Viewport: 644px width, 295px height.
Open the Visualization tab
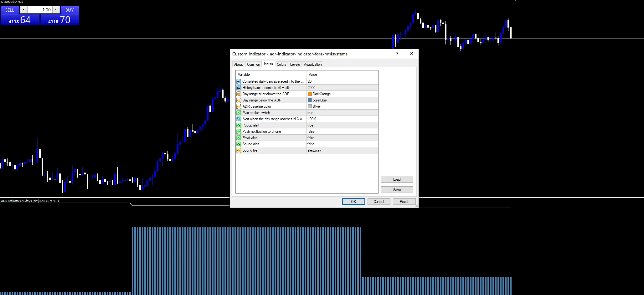(x=312, y=65)
